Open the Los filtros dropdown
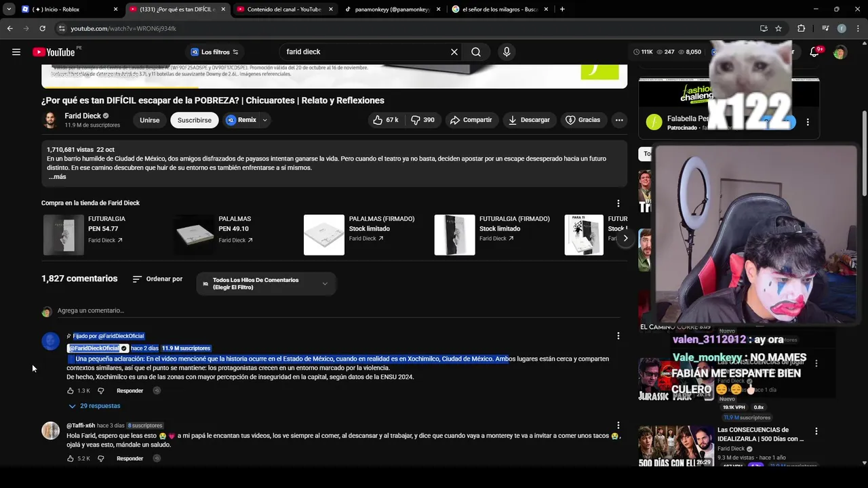The image size is (868, 488). pos(215,52)
